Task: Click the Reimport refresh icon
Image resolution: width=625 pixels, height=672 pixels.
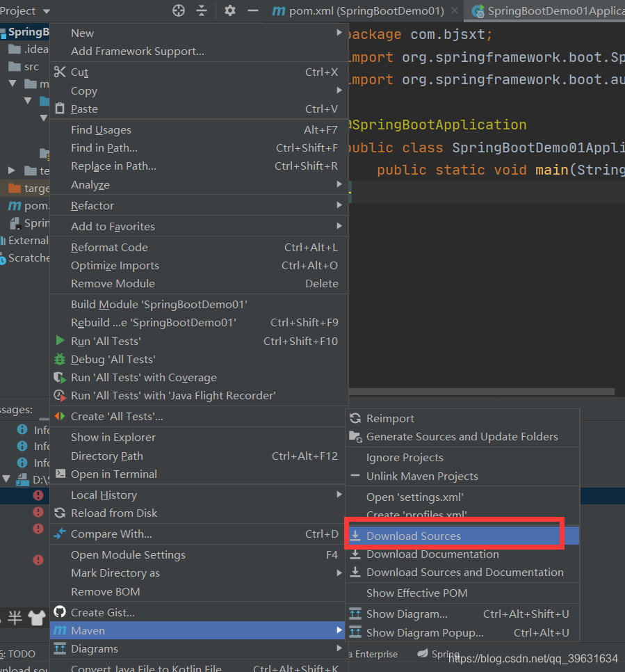Action: (x=355, y=418)
